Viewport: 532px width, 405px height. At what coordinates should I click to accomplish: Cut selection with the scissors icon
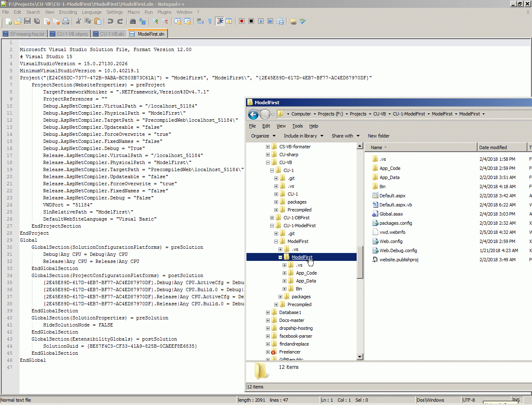click(x=78, y=21)
